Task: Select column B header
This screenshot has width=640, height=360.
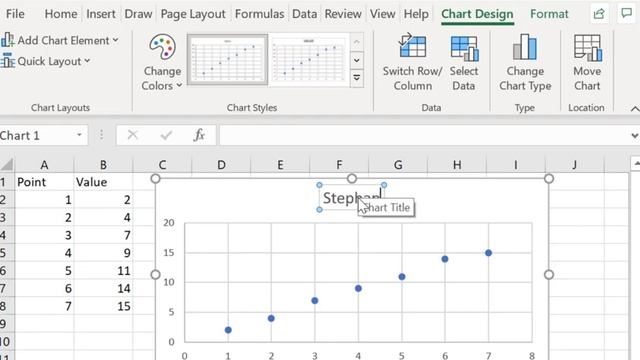Action: 103,165
